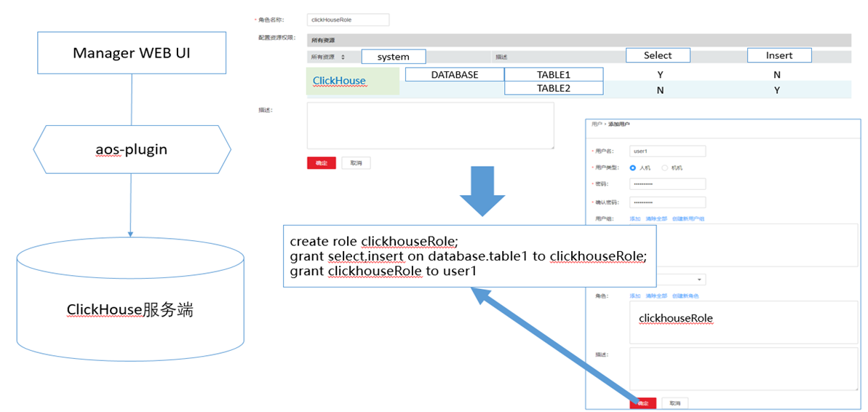This screenshot has height=412, width=868.
Task: Cancel the add-user form with 取消
Action: (674, 403)
